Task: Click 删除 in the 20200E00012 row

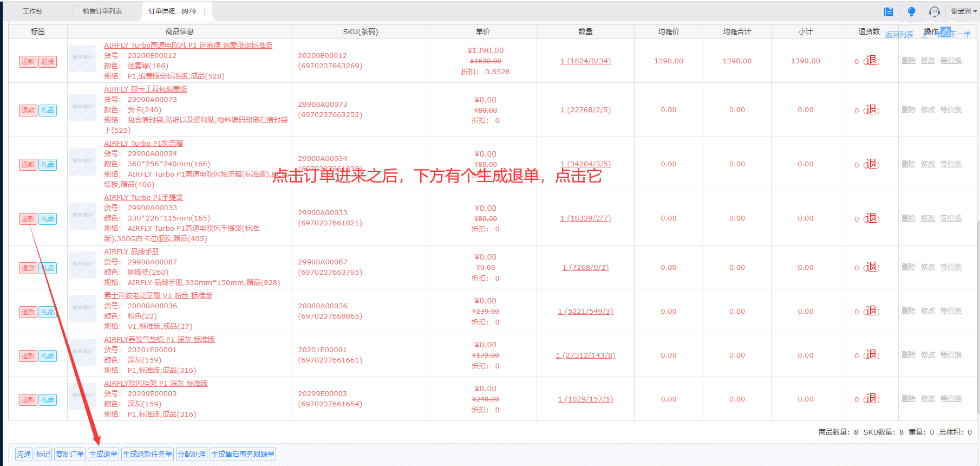Action: click(x=909, y=61)
